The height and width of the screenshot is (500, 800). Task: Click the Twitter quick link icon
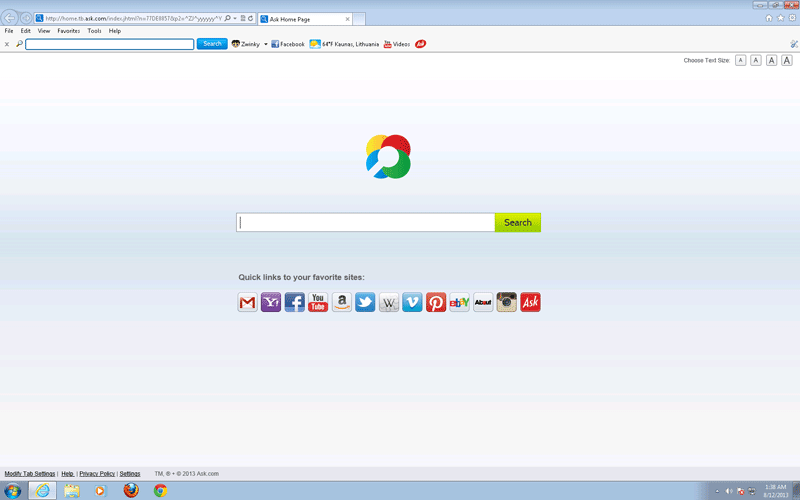(365, 302)
